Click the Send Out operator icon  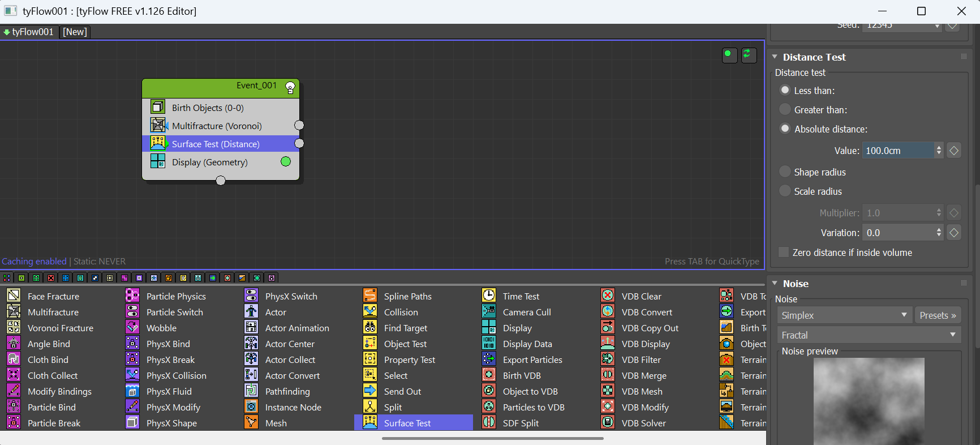coord(370,391)
